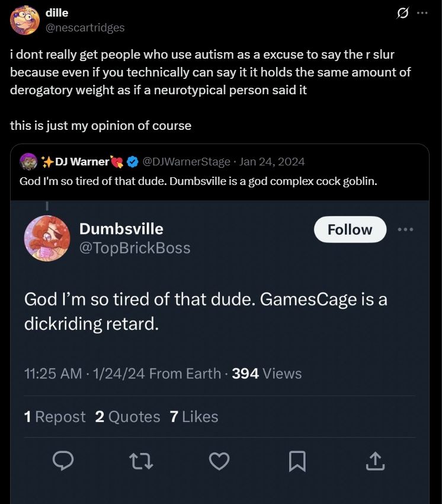The image size is (442, 504).
Task: Like the post with heart icon
Action: [220, 461]
